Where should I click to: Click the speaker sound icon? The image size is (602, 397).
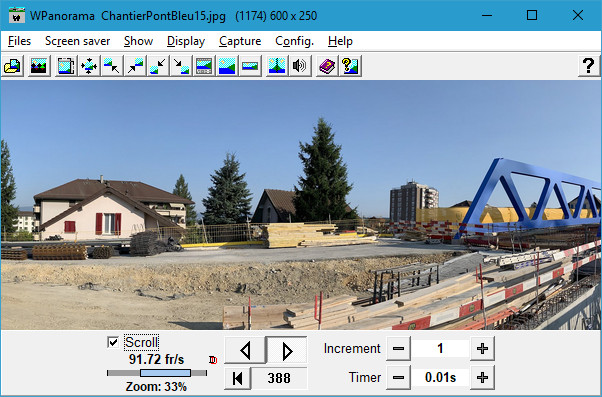(x=300, y=66)
